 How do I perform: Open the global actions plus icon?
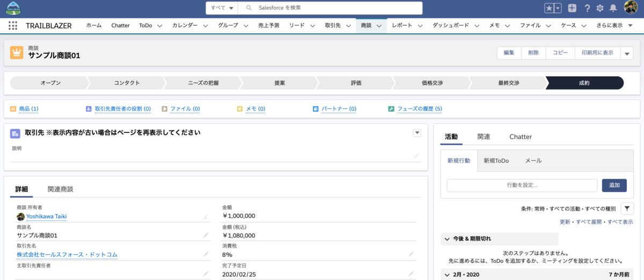pyautogui.click(x=573, y=8)
